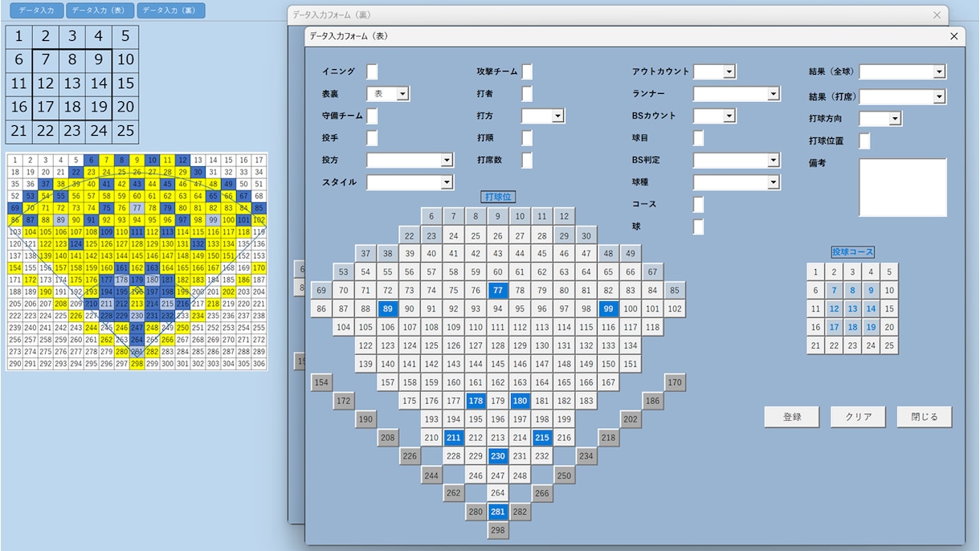Expand the ランナー dropdown

[x=774, y=94]
